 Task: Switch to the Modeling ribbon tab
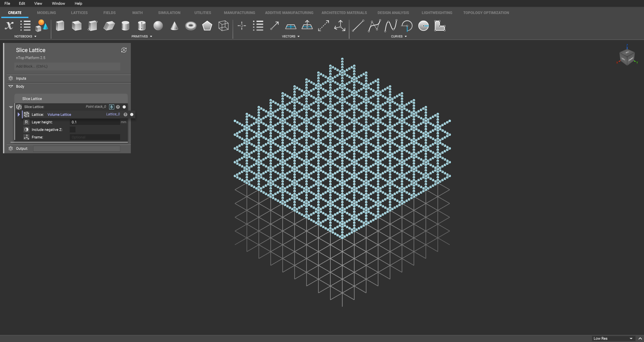pos(47,13)
